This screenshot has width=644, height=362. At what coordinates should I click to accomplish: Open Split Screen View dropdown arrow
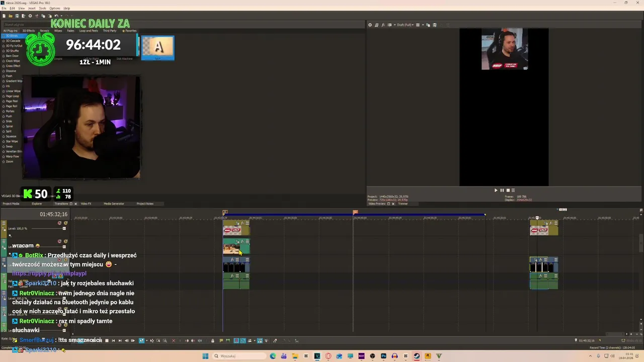[394, 25]
